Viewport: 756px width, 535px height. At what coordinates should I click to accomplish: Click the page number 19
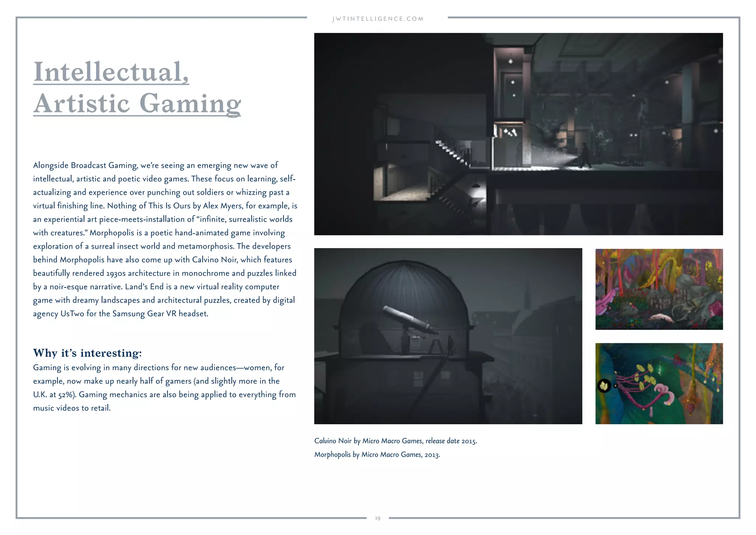pos(378,518)
